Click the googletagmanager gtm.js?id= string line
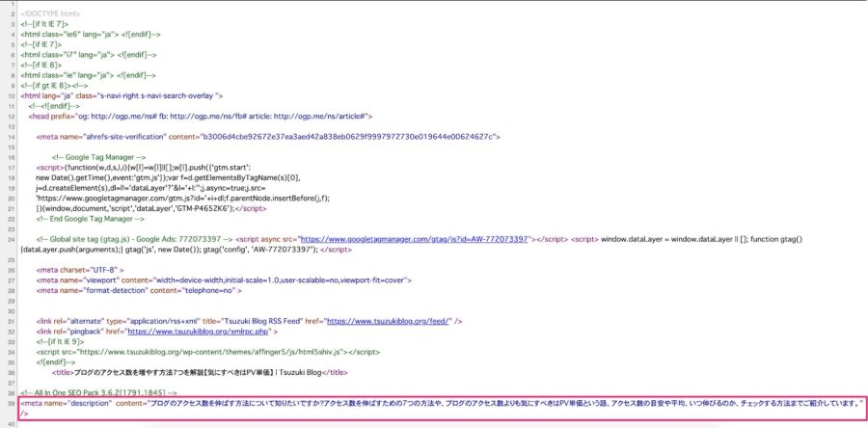This screenshot has width=868, height=428. [x=182, y=198]
